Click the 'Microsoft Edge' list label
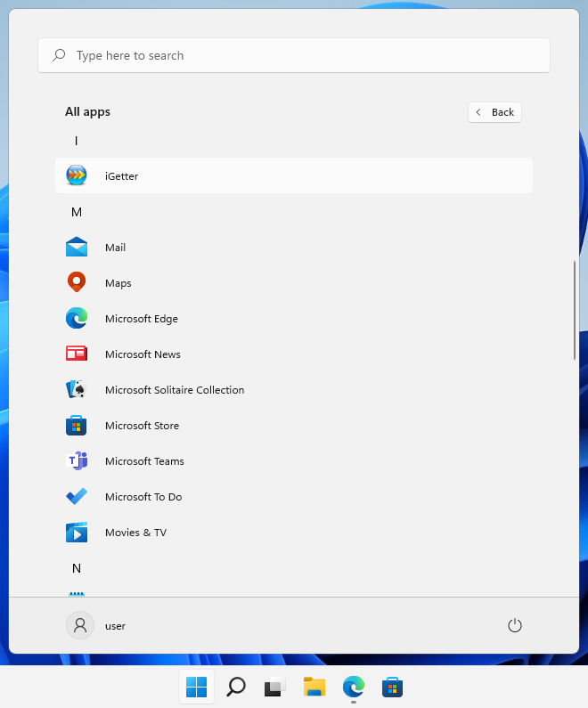 click(142, 319)
